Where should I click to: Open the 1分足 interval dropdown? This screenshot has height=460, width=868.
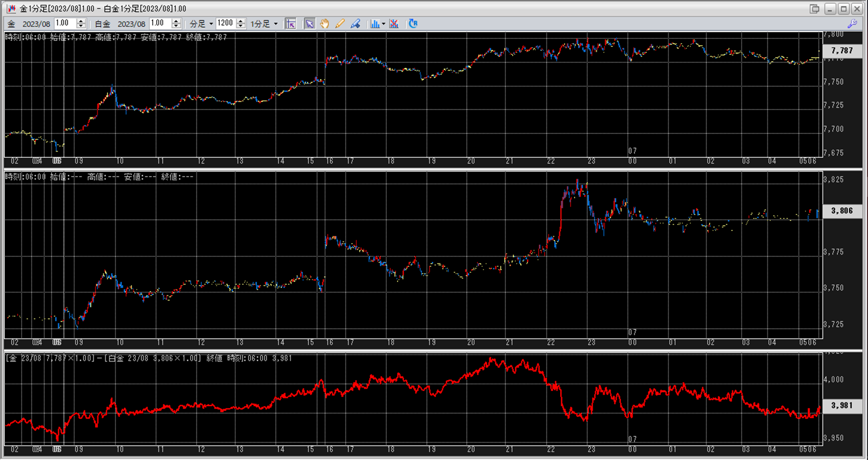pos(264,24)
